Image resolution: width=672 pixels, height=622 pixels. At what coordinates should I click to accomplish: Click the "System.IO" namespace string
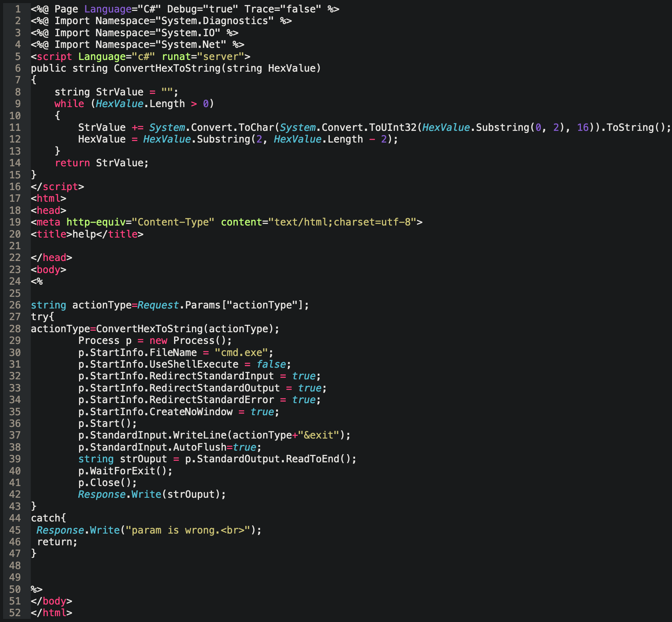pos(188,33)
